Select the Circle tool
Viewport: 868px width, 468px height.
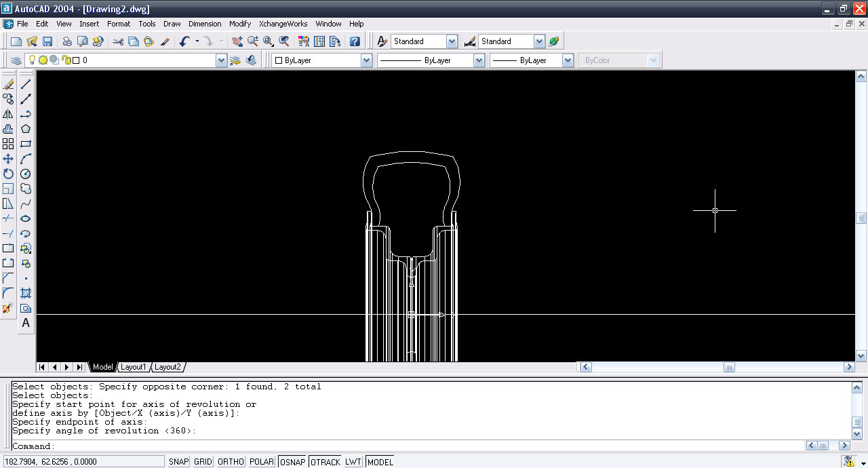click(x=26, y=174)
